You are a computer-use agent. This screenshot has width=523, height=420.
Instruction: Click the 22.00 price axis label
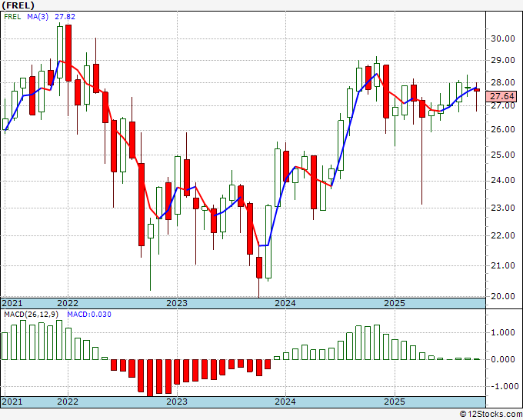503,235
